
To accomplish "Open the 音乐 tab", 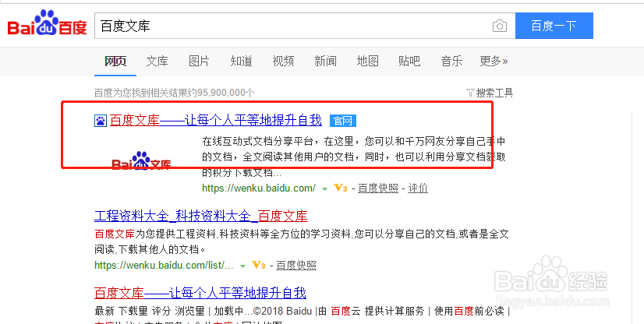I will coord(451,62).
